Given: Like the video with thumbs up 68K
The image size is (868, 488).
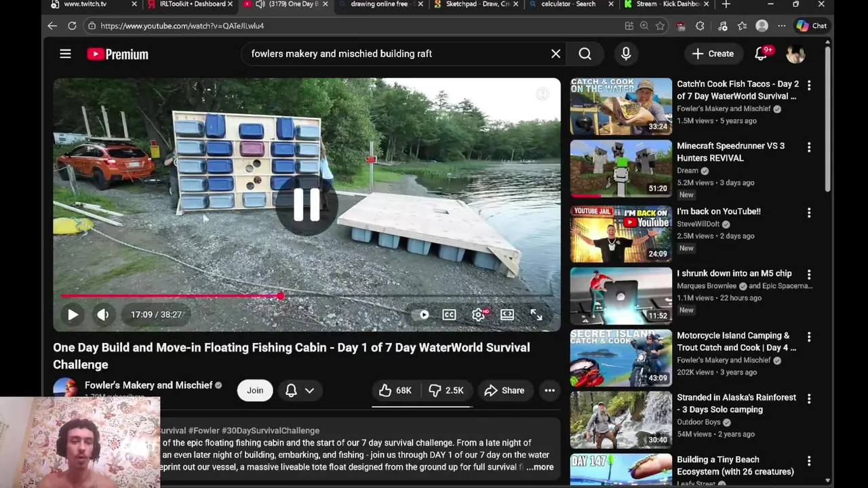Looking at the screenshot, I should [x=395, y=390].
